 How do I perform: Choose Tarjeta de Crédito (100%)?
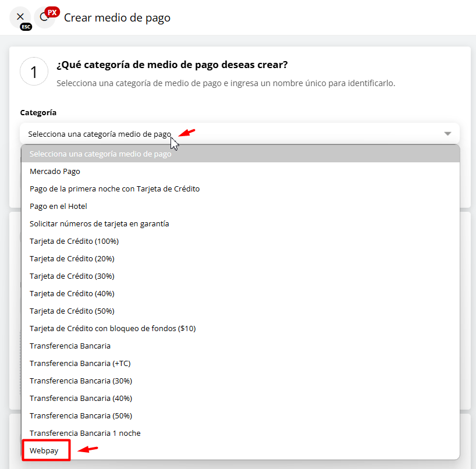click(x=74, y=241)
